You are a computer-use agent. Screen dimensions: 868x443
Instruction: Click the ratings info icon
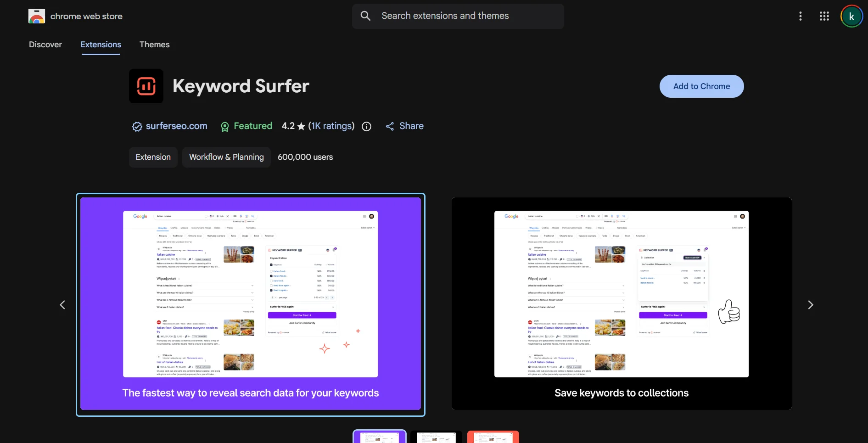point(366,127)
